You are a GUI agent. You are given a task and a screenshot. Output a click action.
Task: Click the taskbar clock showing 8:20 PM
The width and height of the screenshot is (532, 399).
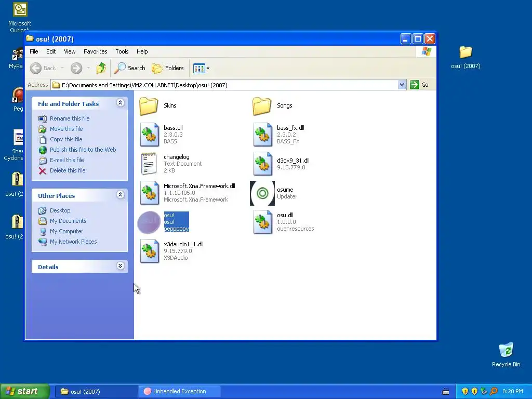513,392
